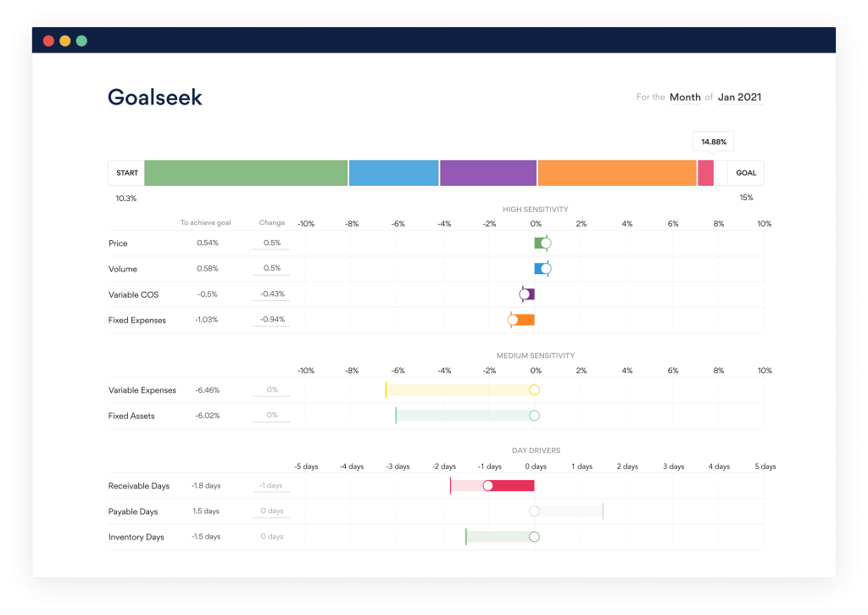Image resolution: width=868 pixels, height=615 pixels.
Task: Select the Fixed Expenses slider handle
Action: click(513, 320)
